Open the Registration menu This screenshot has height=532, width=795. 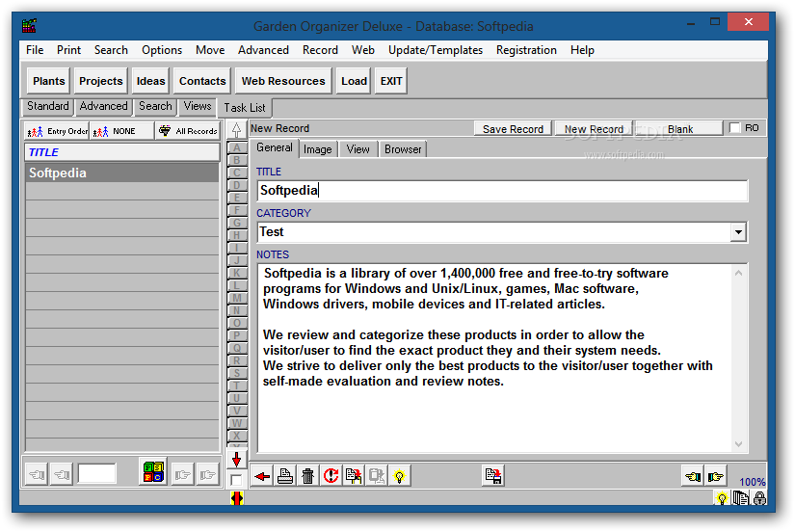526,50
